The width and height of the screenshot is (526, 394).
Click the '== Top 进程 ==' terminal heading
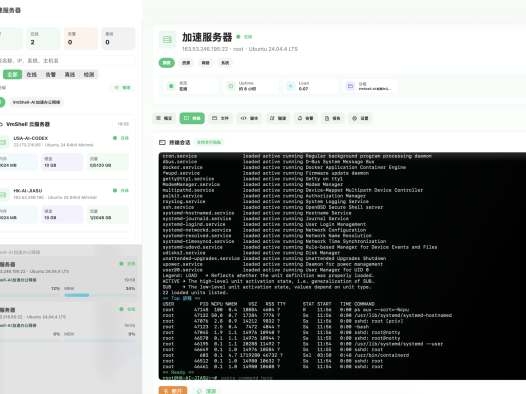pyautogui.click(x=181, y=298)
